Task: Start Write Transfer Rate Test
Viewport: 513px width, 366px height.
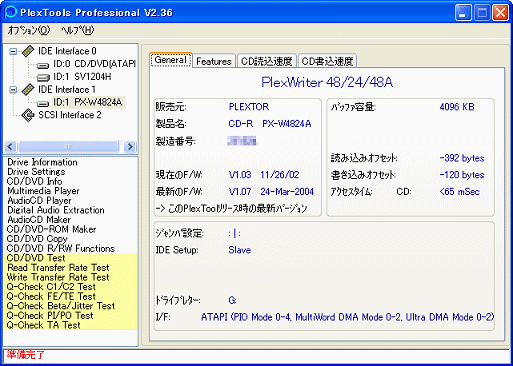Action: pyautogui.click(x=58, y=277)
